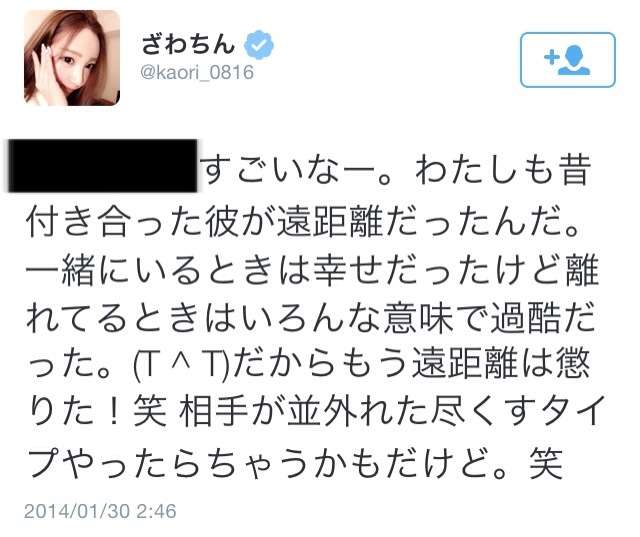Open the 2014/01/30 2:46 timestamp

coord(100,511)
